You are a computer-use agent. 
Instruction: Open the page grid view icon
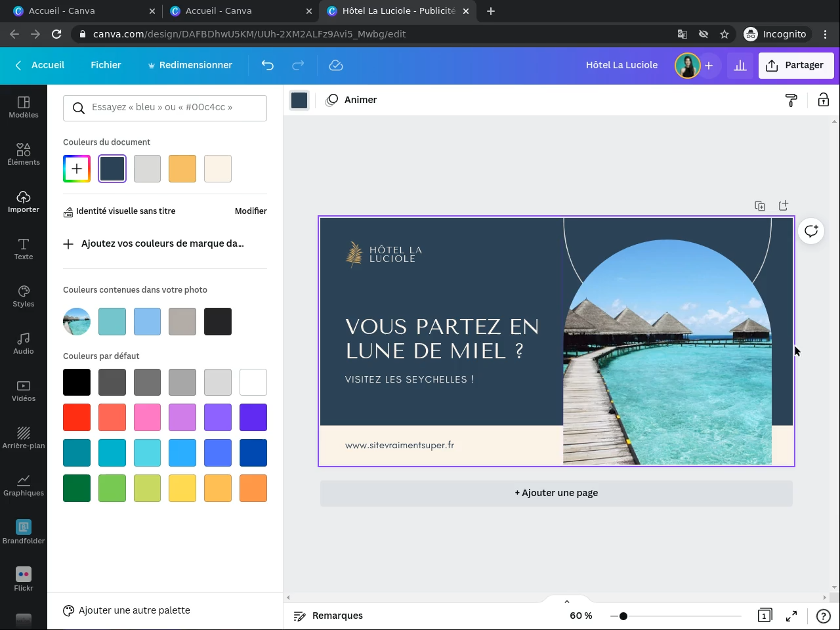coord(764,616)
